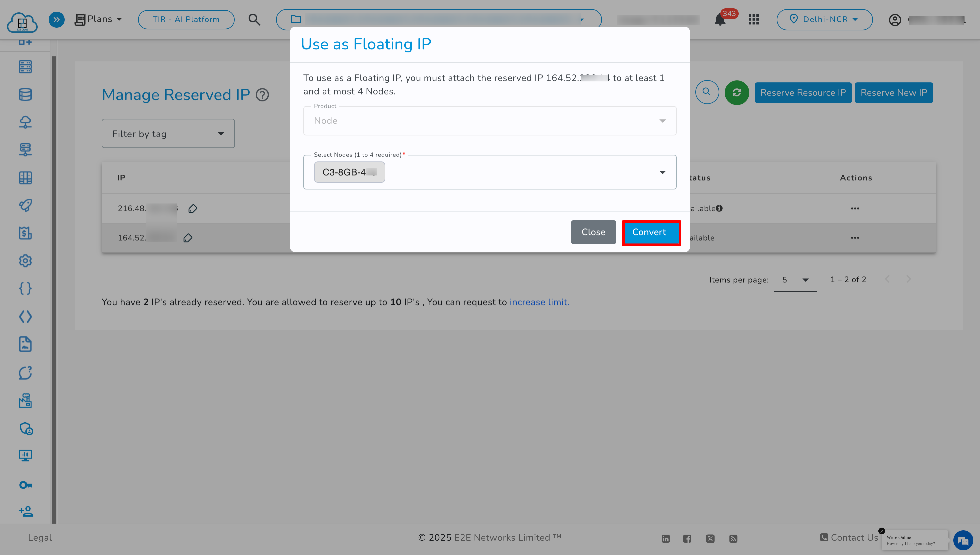Open the Plans menu

(x=99, y=19)
